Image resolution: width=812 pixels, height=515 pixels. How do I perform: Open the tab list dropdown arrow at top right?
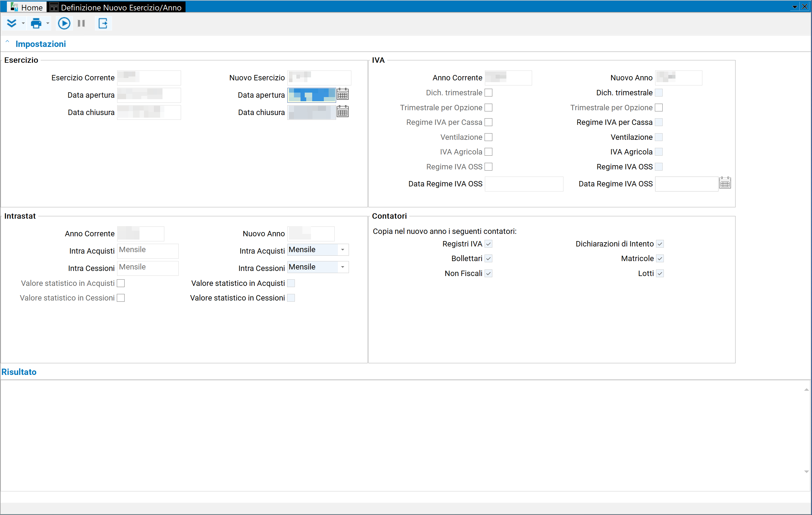click(x=794, y=7)
